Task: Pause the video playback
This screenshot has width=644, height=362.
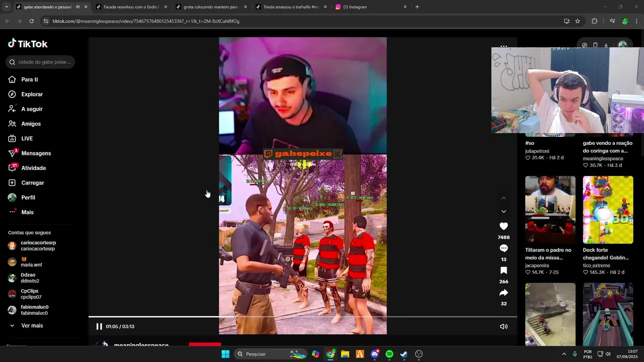Action: click(x=99, y=326)
